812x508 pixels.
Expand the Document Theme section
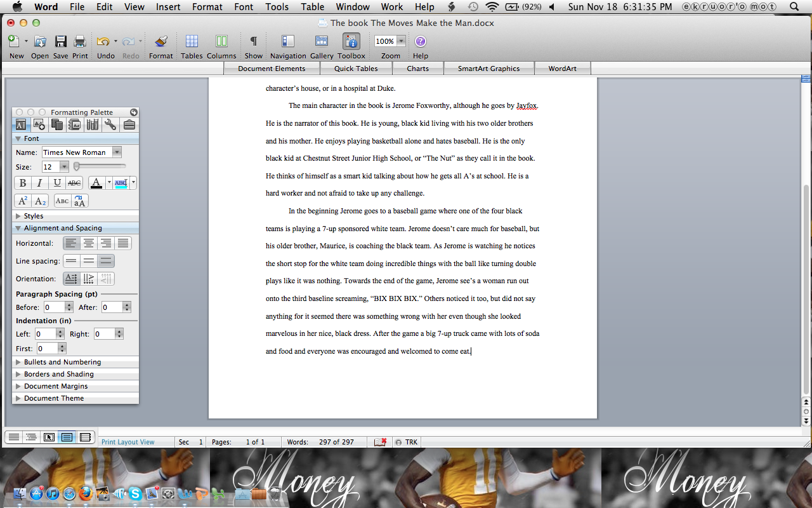75,398
